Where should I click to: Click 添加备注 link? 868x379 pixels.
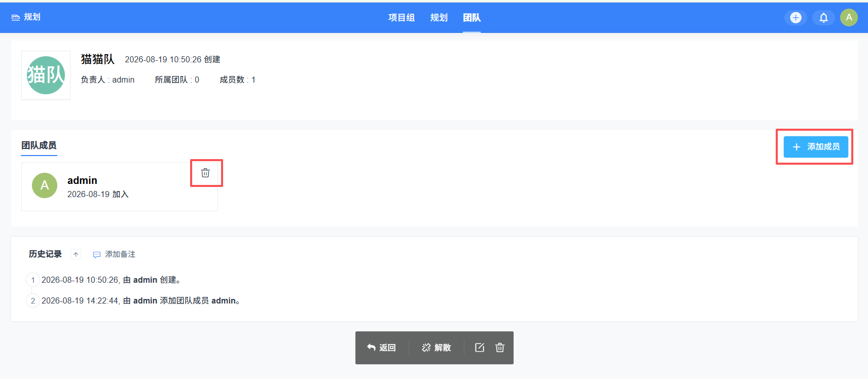point(114,254)
